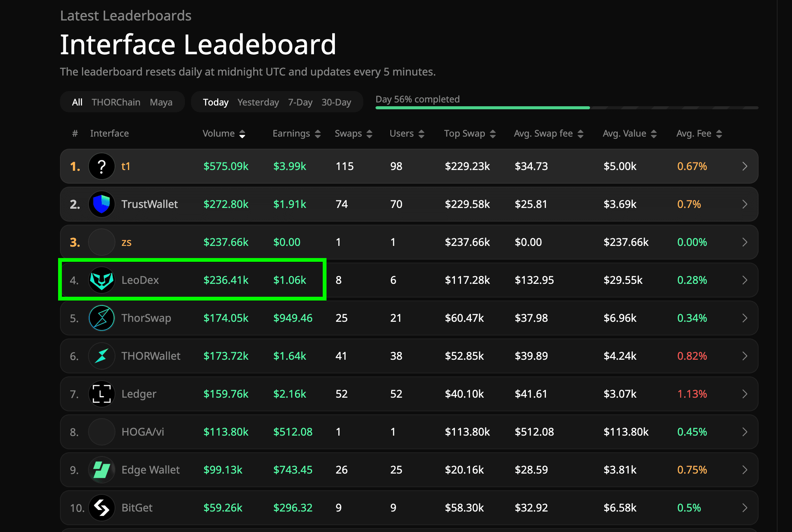The height and width of the screenshot is (532, 792).
Task: Switch to 30-Day time range
Action: tap(336, 102)
